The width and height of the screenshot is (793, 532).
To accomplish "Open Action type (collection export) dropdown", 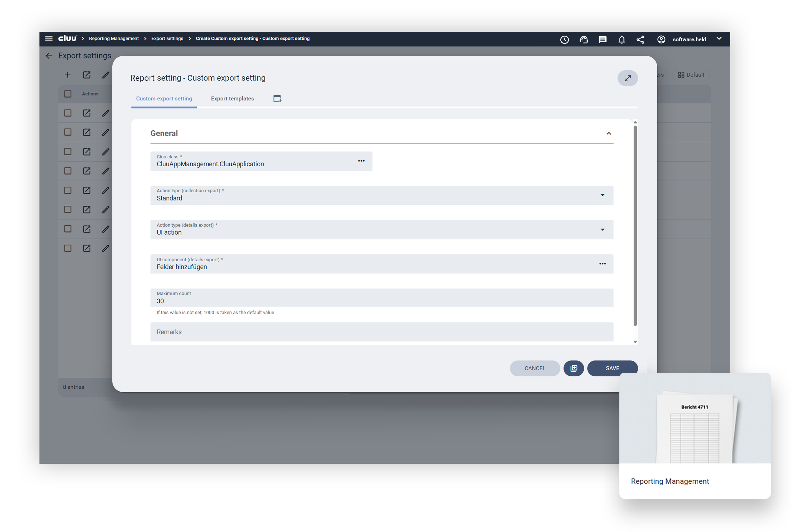I will 602,195.
